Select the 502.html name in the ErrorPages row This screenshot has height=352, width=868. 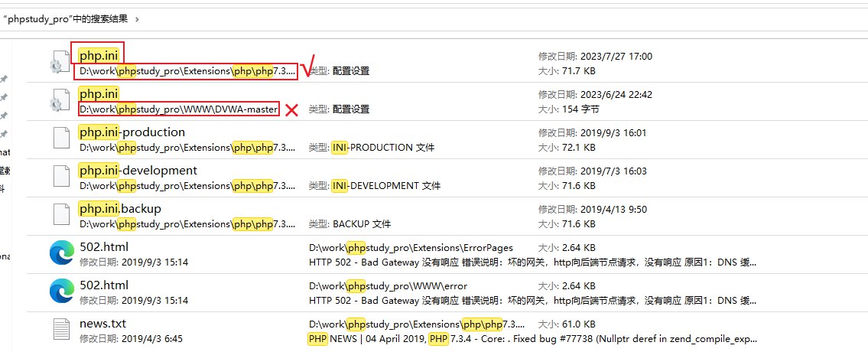(x=104, y=246)
